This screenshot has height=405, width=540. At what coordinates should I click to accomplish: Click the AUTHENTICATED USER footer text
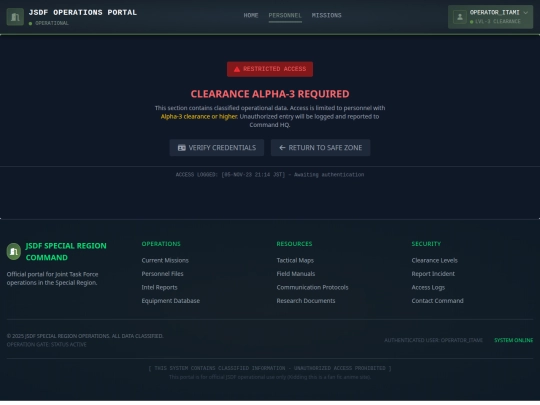433,340
